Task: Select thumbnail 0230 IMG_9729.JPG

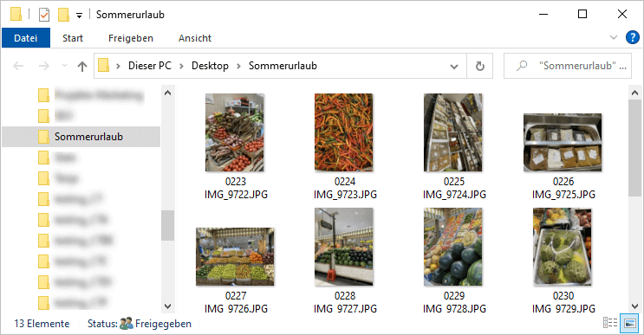Action: click(x=563, y=247)
